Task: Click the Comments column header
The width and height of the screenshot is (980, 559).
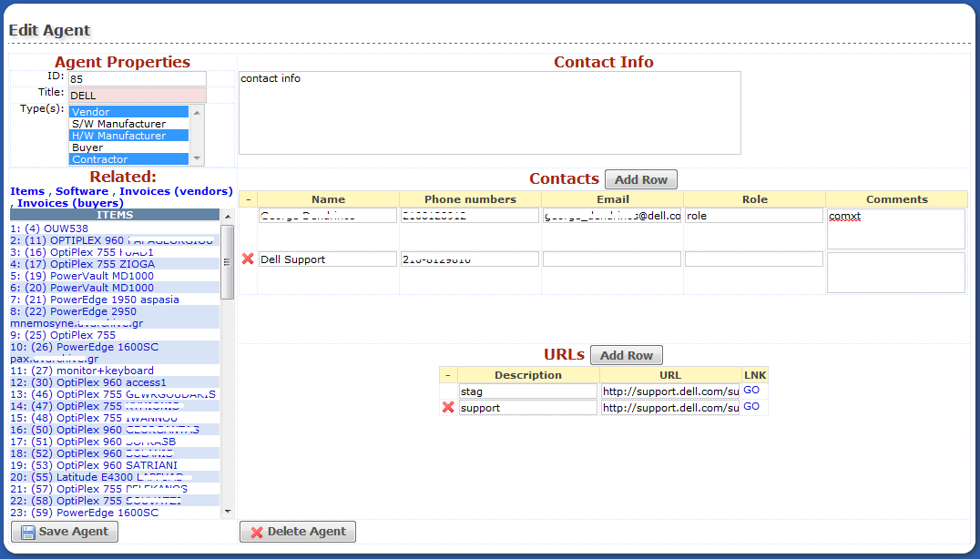Action: tap(897, 199)
